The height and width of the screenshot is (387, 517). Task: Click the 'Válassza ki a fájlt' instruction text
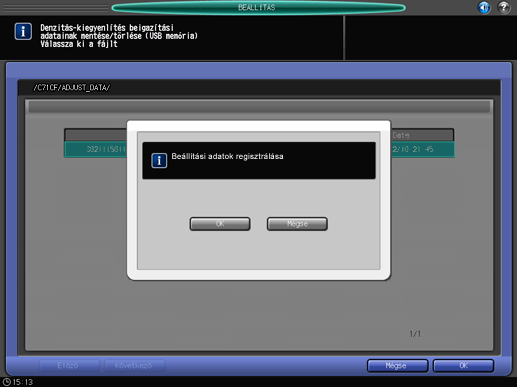[79, 44]
